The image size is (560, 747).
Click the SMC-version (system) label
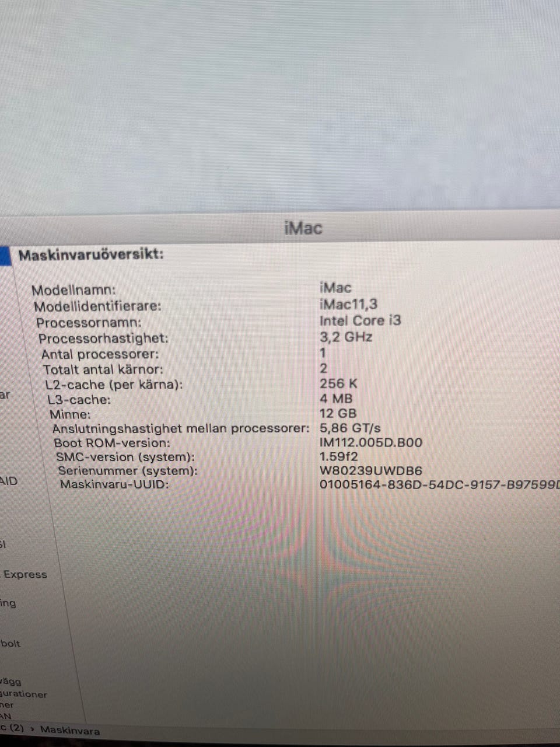pos(125,457)
